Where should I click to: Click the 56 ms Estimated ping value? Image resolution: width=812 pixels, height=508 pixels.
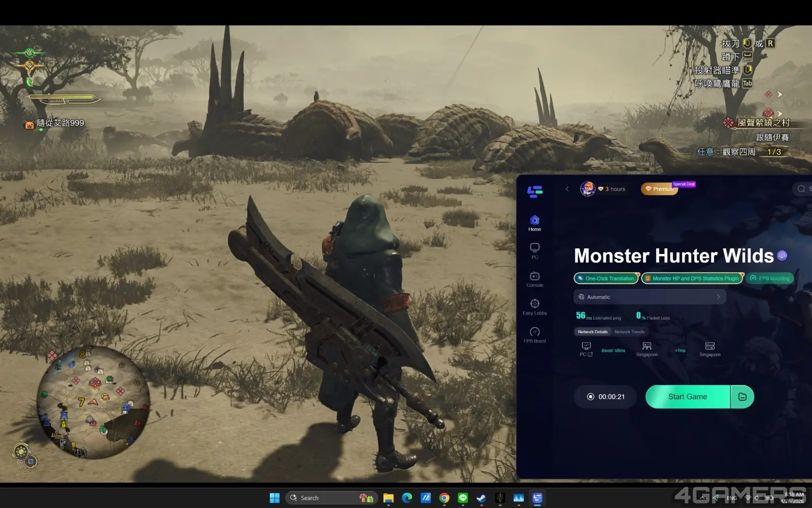598,315
